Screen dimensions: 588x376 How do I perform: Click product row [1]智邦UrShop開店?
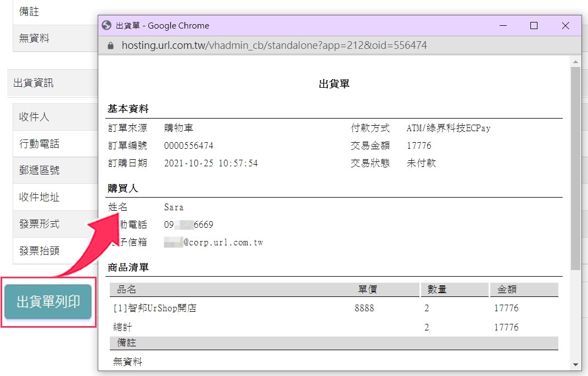(x=155, y=308)
